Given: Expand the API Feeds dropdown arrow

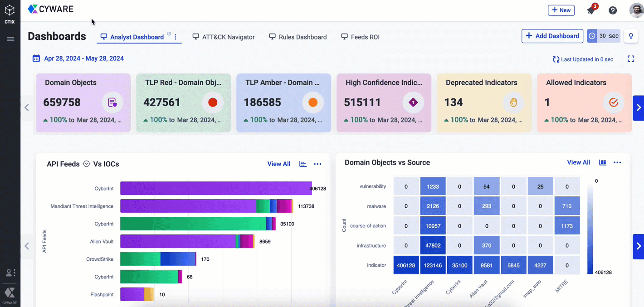Looking at the screenshot, I should [x=86, y=164].
